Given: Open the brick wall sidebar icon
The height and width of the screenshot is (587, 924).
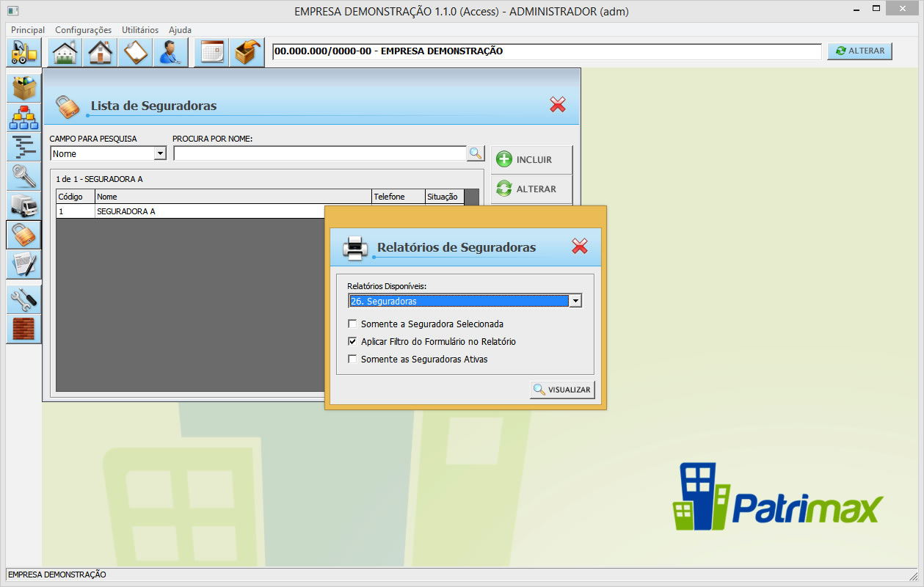Looking at the screenshot, I should 24,329.
